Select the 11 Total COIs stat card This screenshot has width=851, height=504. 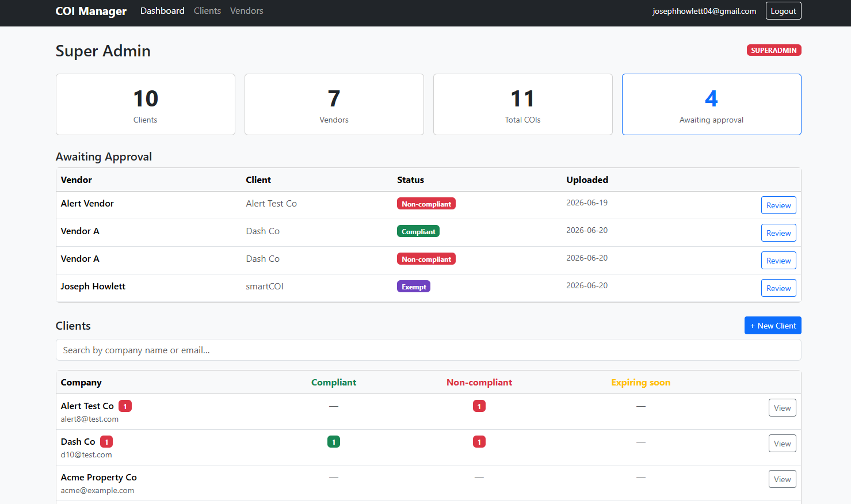523,105
